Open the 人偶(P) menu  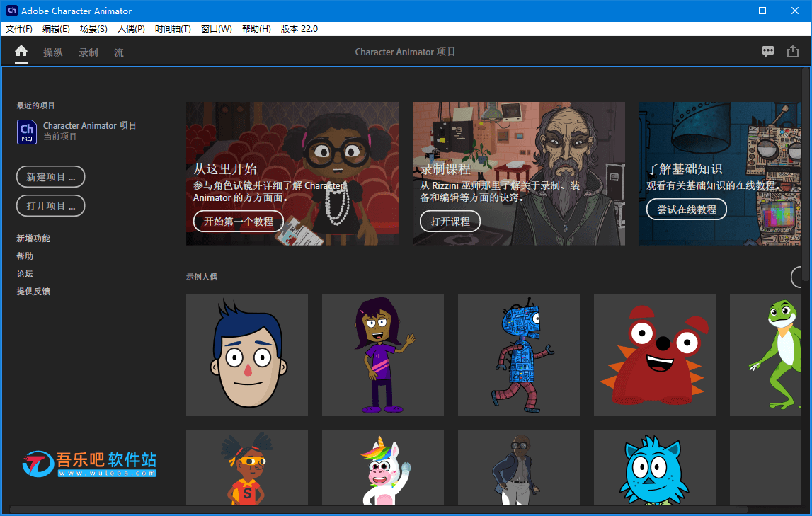[131, 29]
